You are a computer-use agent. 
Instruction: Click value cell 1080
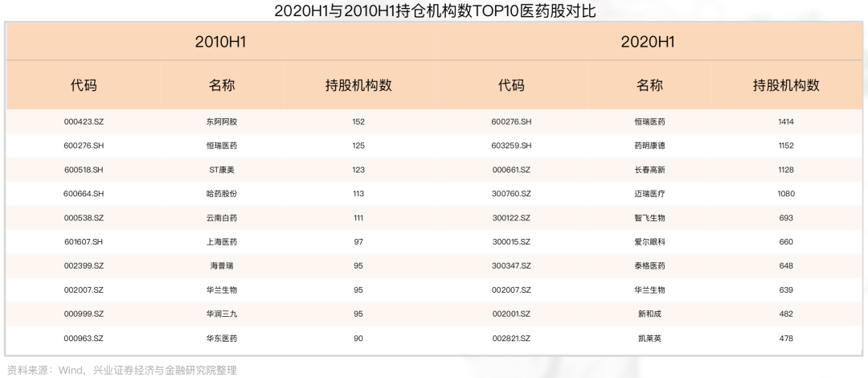coord(785,194)
